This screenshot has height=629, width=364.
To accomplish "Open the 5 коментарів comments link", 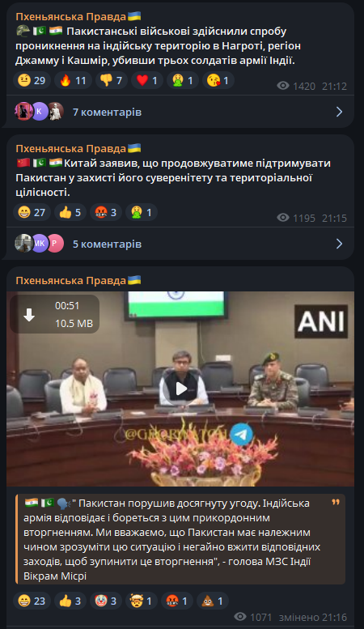I will pyautogui.click(x=107, y=244).
